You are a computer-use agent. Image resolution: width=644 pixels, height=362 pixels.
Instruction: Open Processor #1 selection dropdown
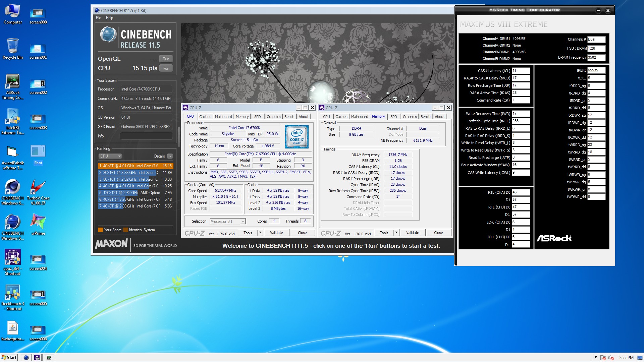tap(228, 221)
